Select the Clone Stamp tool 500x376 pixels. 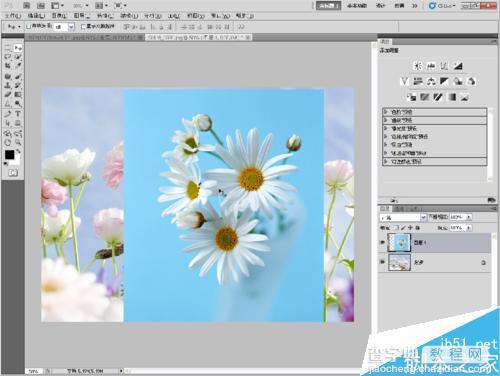[8, 86]
